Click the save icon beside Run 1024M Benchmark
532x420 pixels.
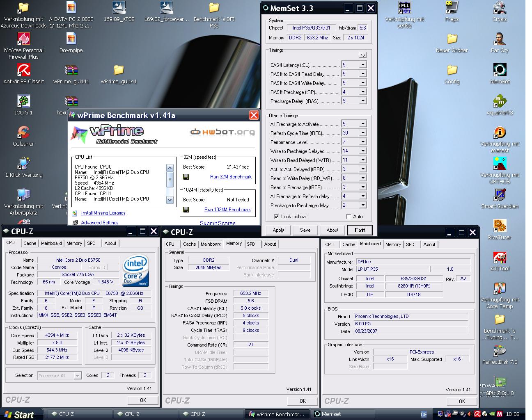pos(186,210)
